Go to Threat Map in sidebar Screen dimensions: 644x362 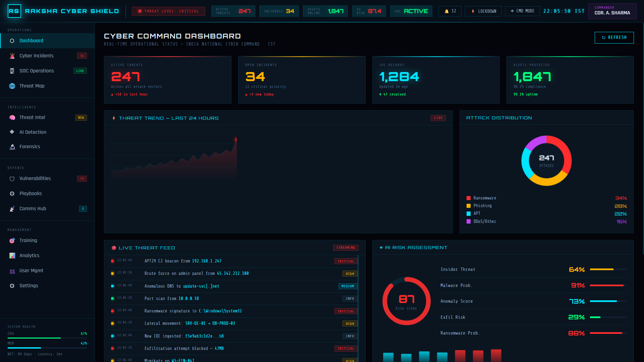[x=47, y=86]
